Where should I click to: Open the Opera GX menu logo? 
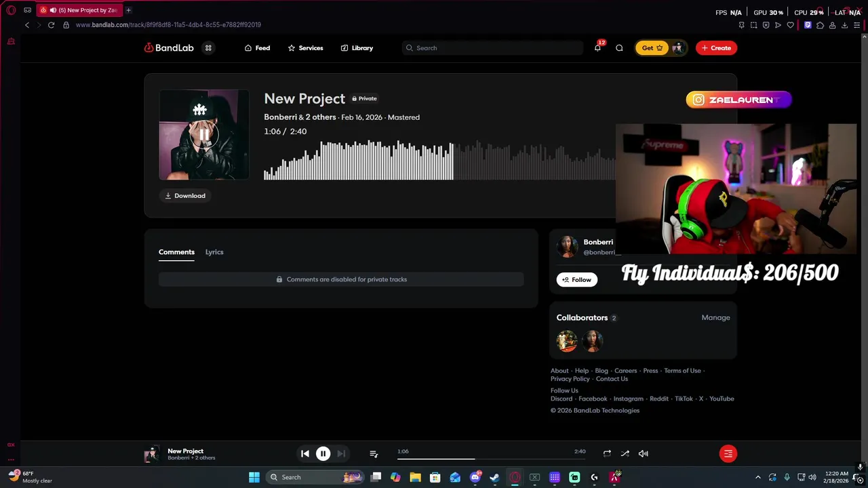coord(11,10)
